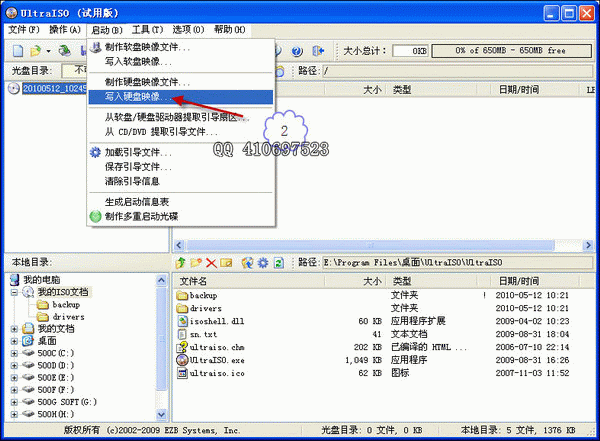This screenshot has width=600, height=441.
Task: Open the dropdown arrow beside Open icon
Action: click(x=48, y=51)
